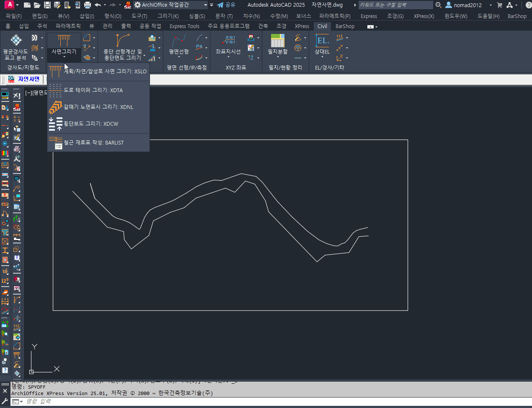Click the 평면선형 alignment tool icon
Viewport: 532px width, 408px height.
[x=179, y=41]
